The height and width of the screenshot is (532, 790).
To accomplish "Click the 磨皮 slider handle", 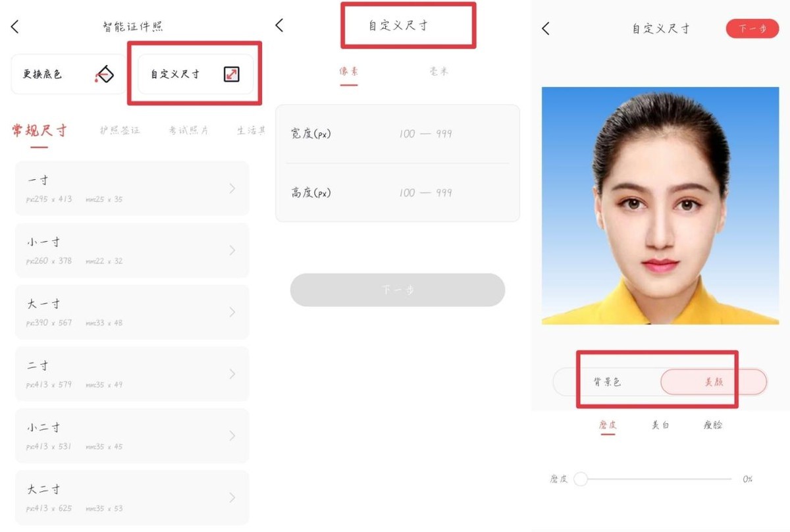I will pos(581,479).
